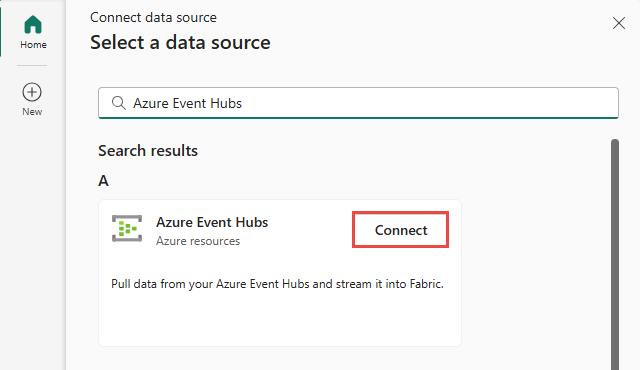
Task: Select the empty area of Event Hubs card
Action: click(280, 320)
